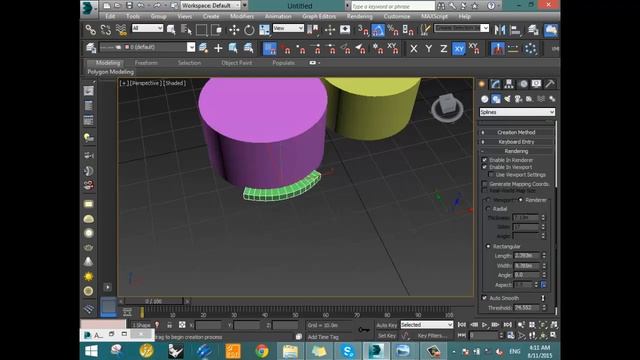Toggle the Aspect ratio lock button
Viewport: 640px width, 360px height.
(x=543, y=285)
